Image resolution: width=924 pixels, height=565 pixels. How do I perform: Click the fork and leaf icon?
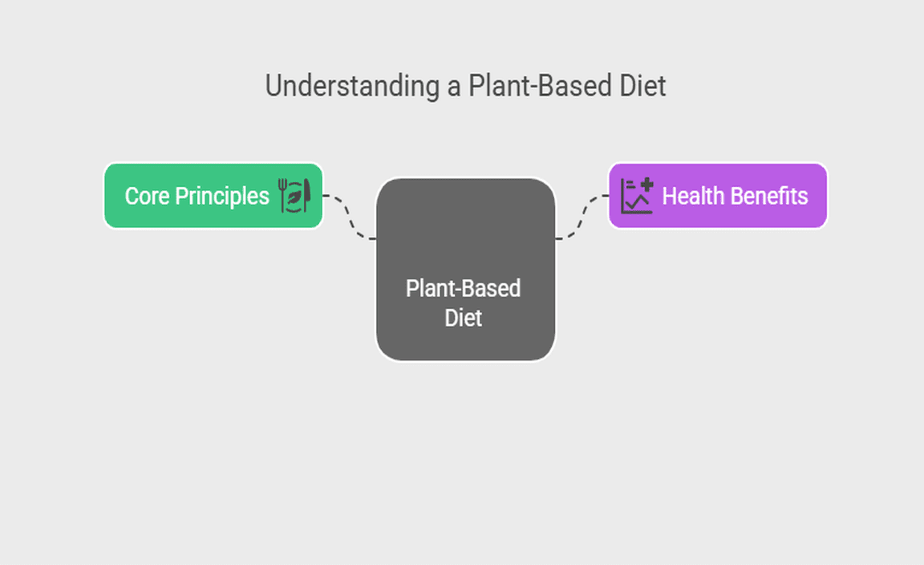point(294,196)
